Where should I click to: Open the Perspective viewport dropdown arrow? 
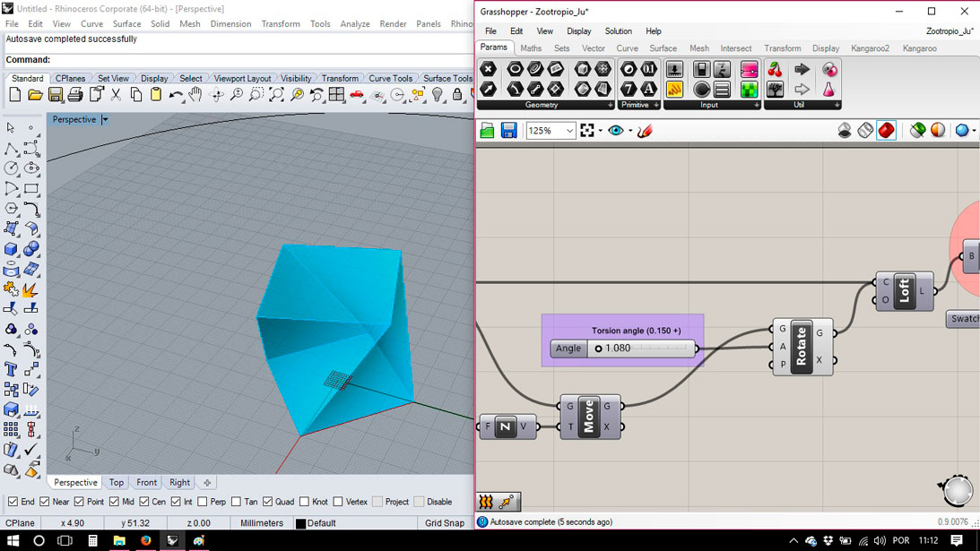(x=105, y=119)
